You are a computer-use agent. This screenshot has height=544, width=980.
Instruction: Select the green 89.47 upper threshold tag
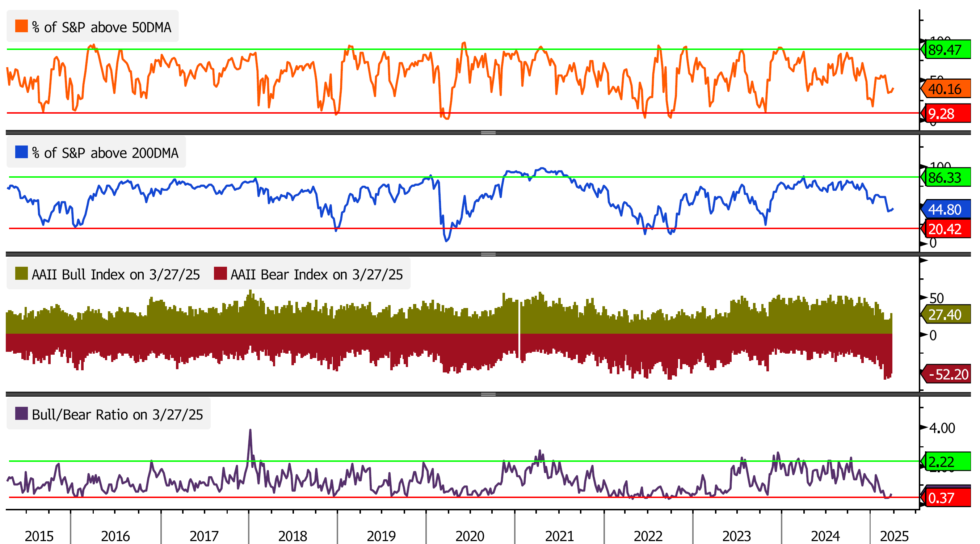coord(947,50)
